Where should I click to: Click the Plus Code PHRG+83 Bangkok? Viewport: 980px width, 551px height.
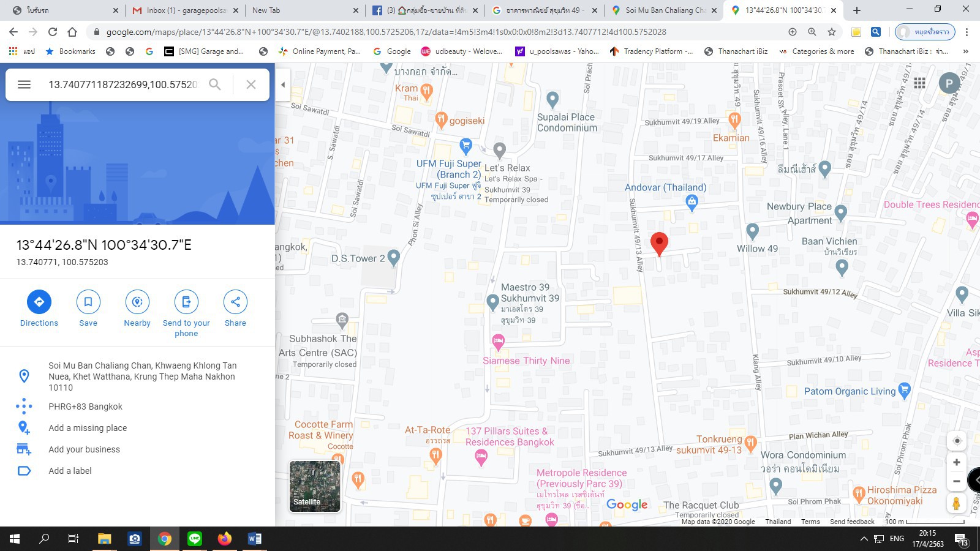point(85,407)
